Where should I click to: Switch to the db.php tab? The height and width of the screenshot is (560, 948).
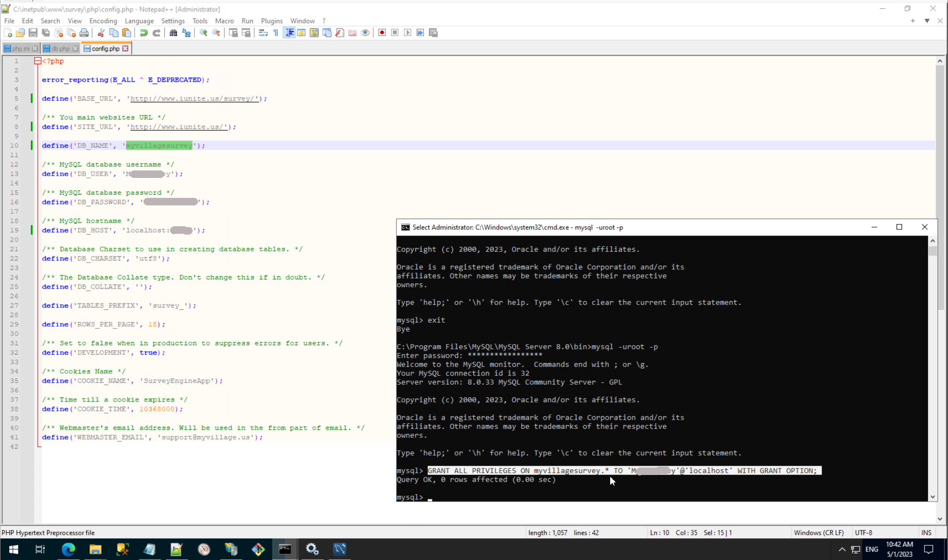click(60, 49)
